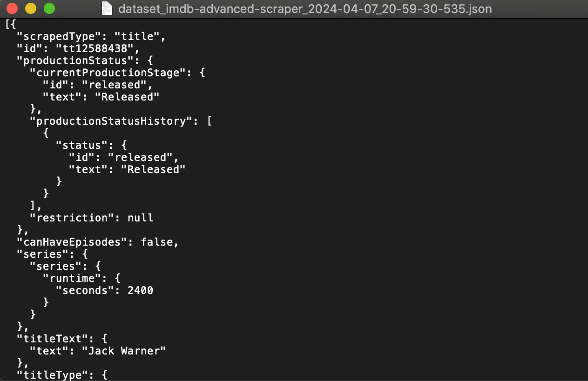This screenshot has width=588, height=381.
Task: Click the document proxy icon in title bar
Action: pyautogui.click(x=107, y=8)
